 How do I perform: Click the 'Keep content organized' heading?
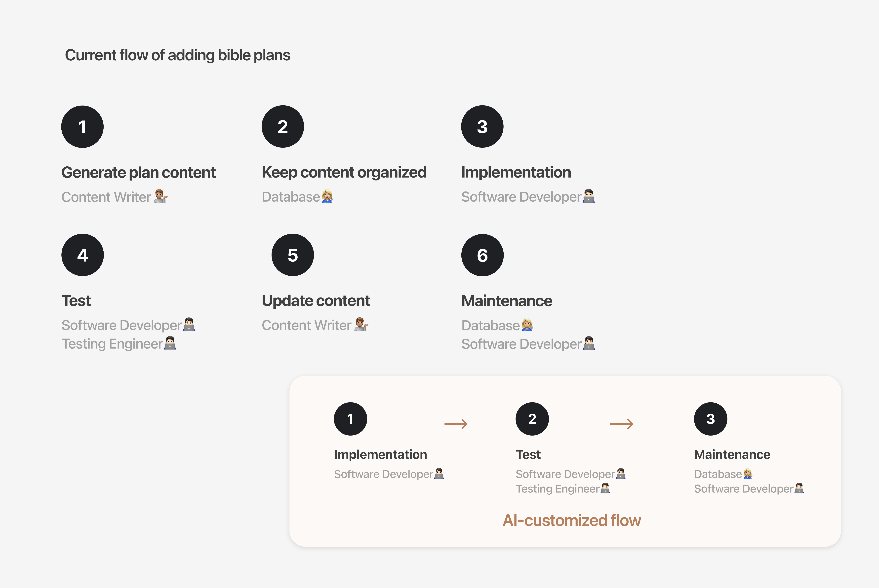coord(344,173)
